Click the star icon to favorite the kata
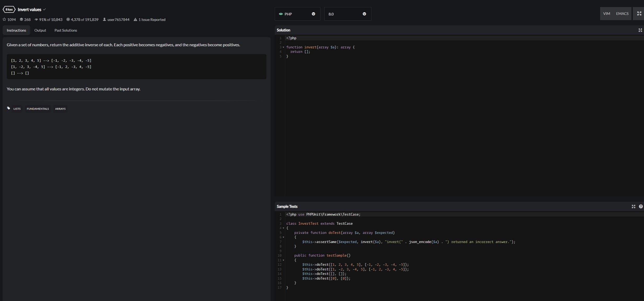The height and width of the screenshot is (301, 644). [4, 19]
